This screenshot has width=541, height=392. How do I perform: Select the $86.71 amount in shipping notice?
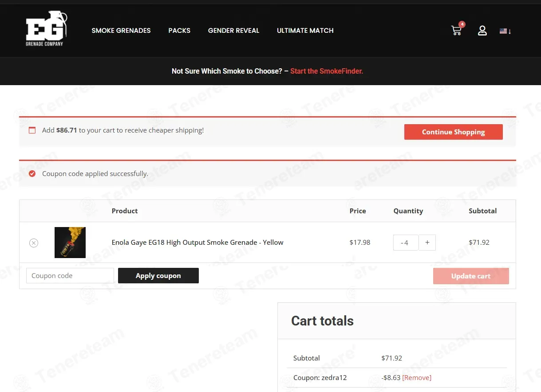pyautogui.click(x=67, y=130)
